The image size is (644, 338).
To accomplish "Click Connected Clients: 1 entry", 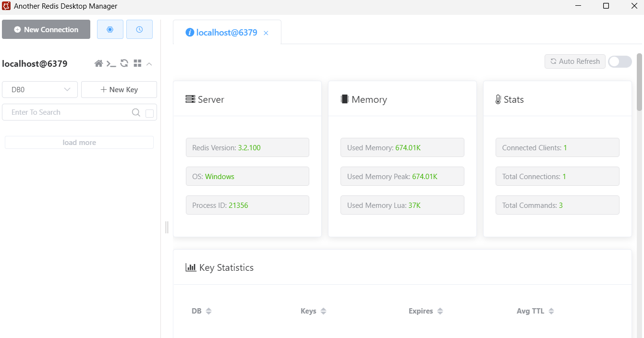I will (558, 147).
